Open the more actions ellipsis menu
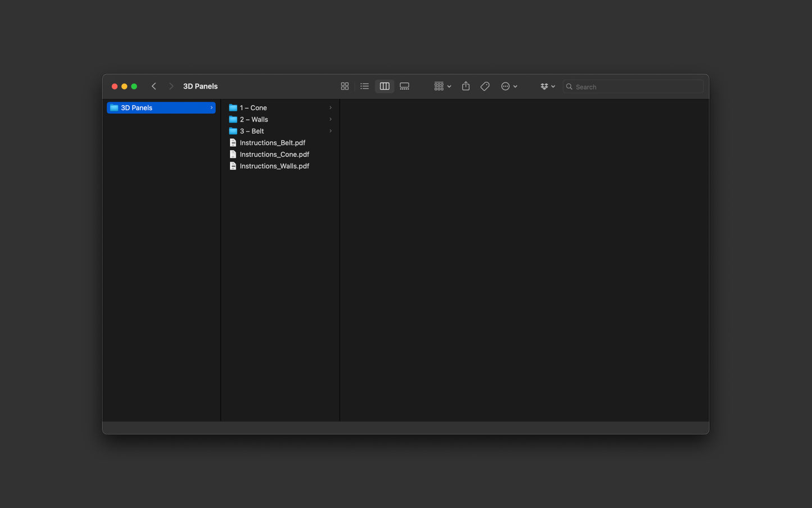812x508 pixels. coord(509,87)
